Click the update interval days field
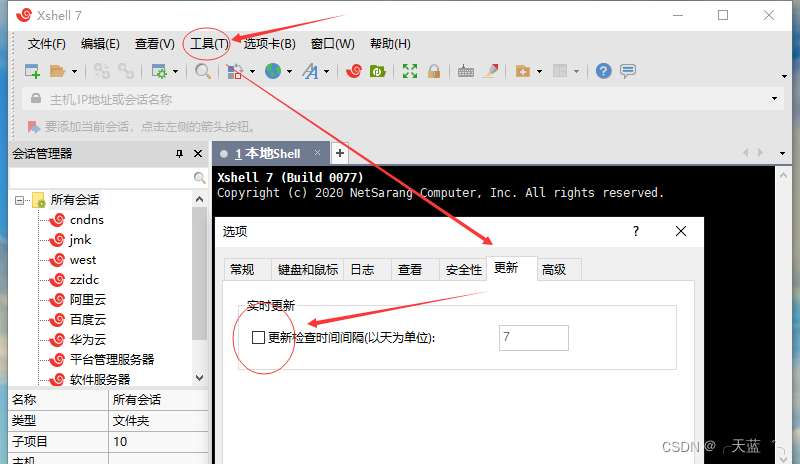Viewport: 800px width, 464px height. pos(534,337)
